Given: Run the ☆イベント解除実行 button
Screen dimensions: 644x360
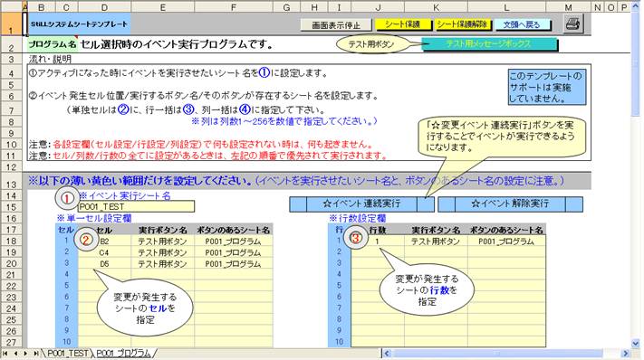Looking at the screenshot, I should [510, 204].
